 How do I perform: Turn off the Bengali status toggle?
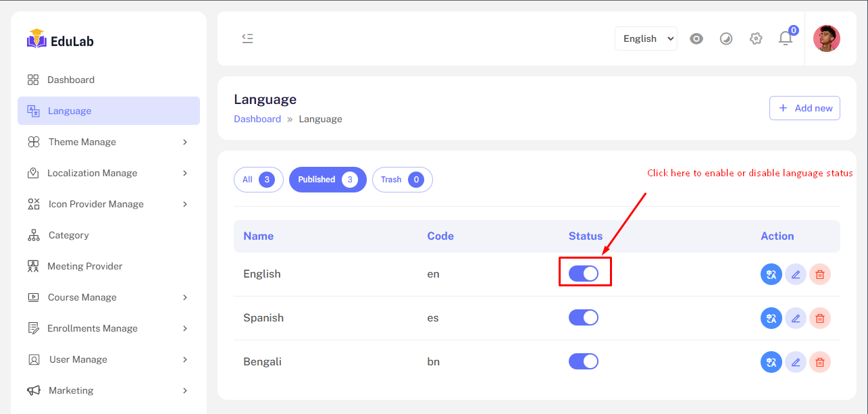[584, 361]
